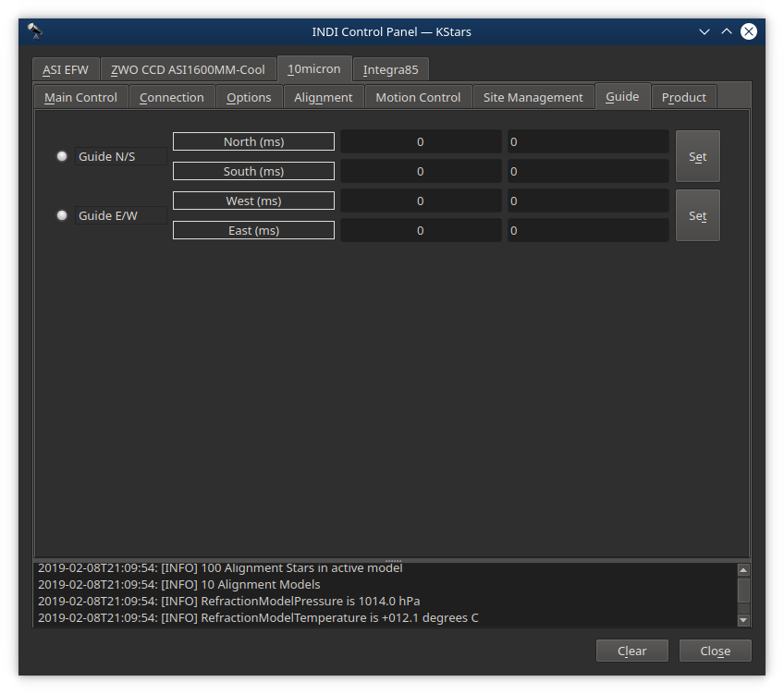Click the Close button at bottom
The height and width of the screenshot is (694, 784).
click(715, 651)
